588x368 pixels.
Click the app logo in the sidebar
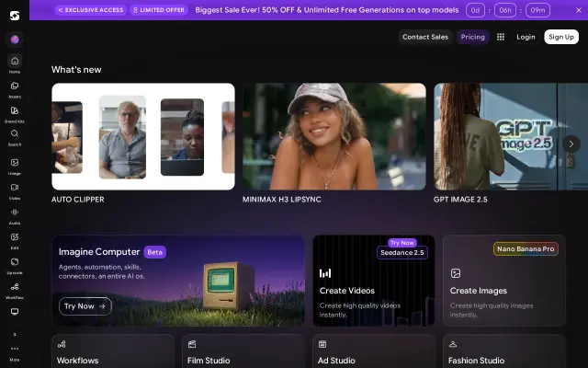pos(15,16)
